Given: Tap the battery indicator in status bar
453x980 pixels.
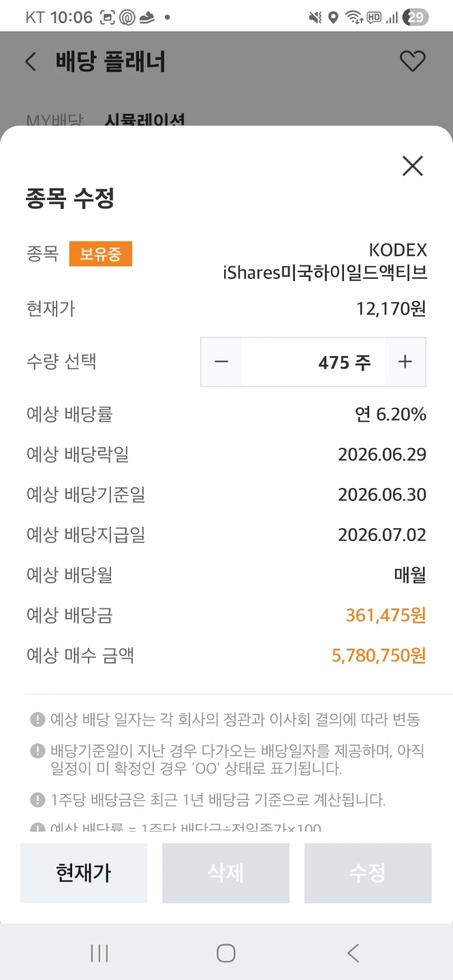Looking at the screenshot, I should 416,18.
